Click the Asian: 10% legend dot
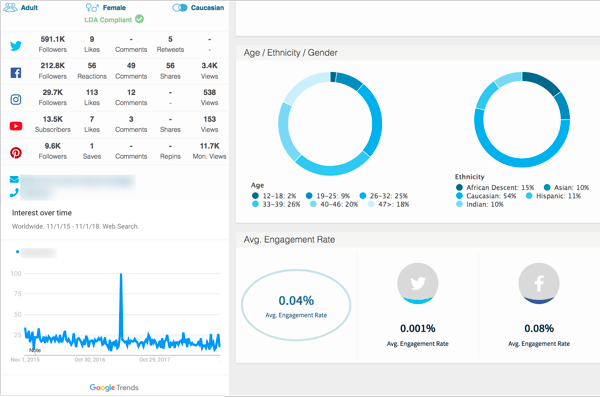Screen dimensions: 600x397 point(547,187)
